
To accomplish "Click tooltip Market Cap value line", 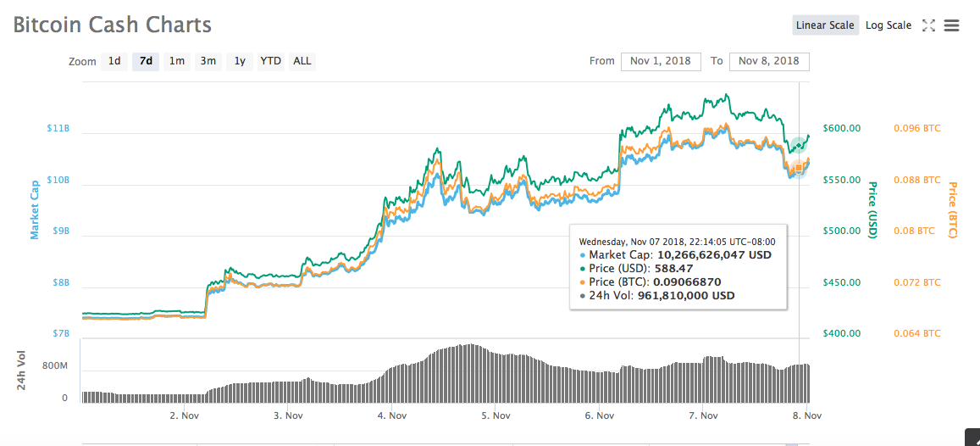I will pos(676,255).
